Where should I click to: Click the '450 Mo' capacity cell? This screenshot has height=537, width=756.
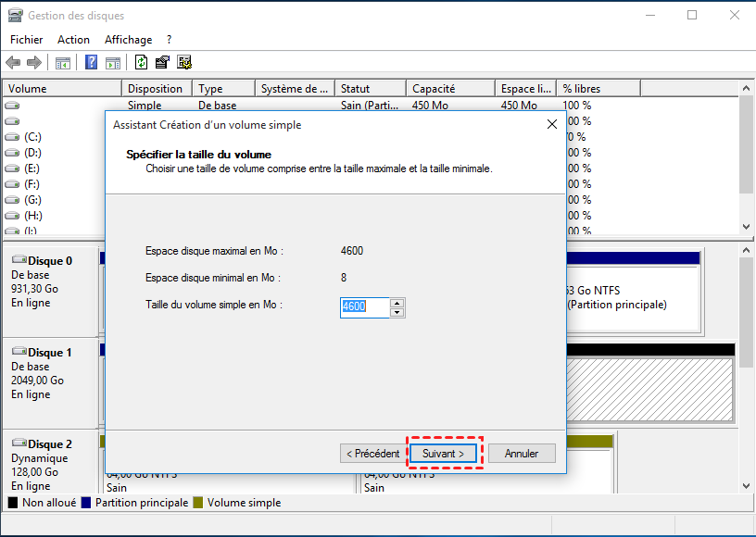tap(430, 106)
